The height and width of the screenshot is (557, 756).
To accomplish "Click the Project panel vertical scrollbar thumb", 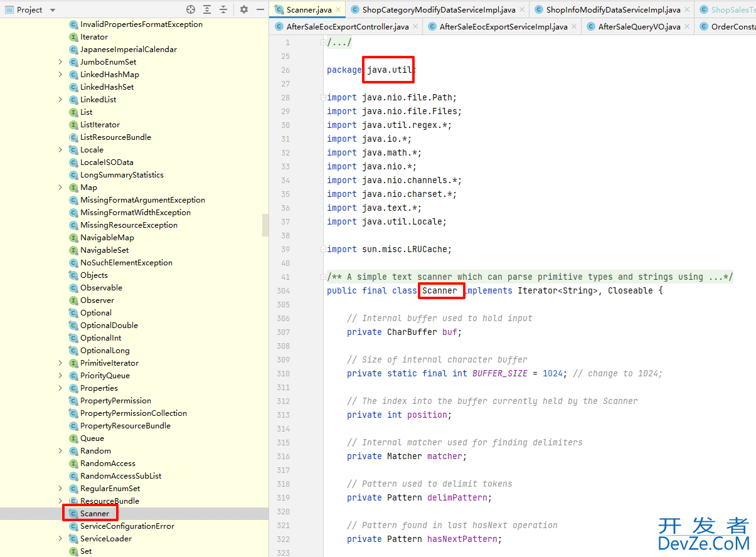I will pos(265,225).
